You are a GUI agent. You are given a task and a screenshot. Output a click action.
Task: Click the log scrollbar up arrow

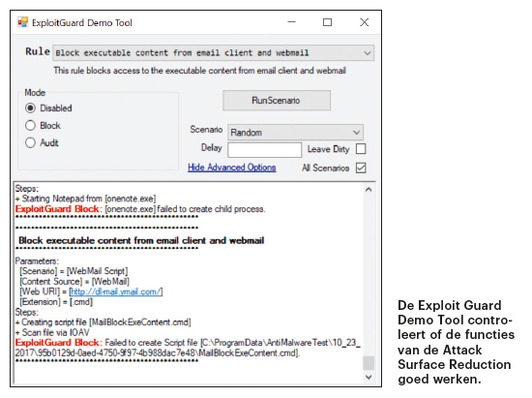pos(369,190)
